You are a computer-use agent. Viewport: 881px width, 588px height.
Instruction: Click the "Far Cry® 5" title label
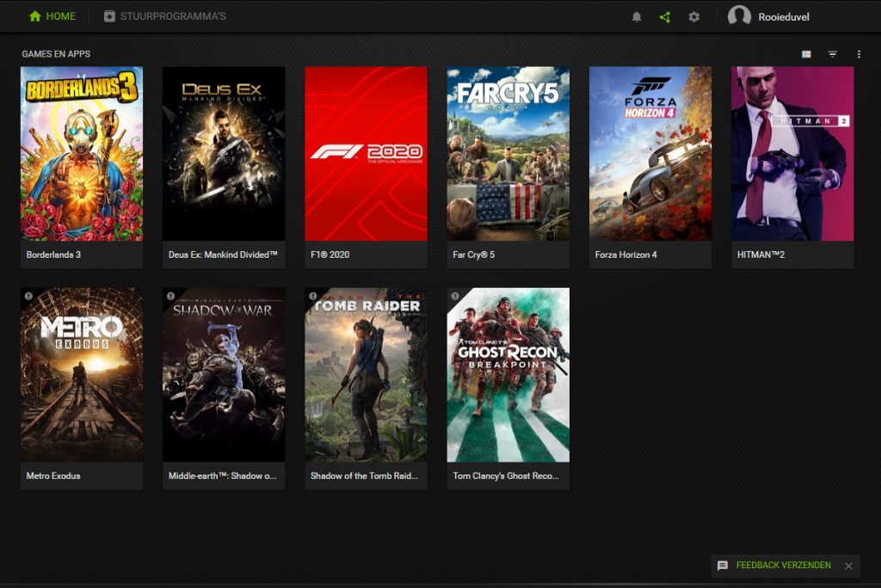tap(474, 254)
